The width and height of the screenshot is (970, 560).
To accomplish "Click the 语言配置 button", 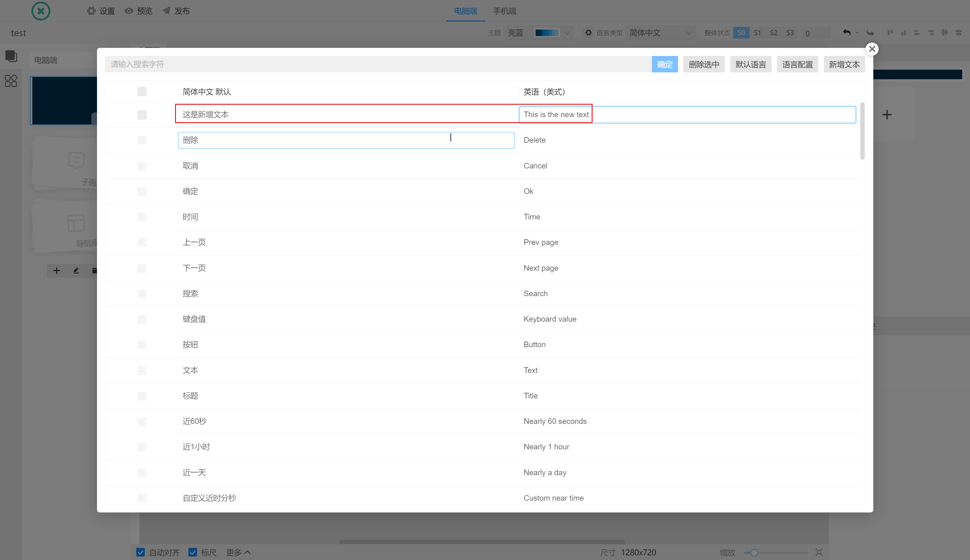I will 797,64.
